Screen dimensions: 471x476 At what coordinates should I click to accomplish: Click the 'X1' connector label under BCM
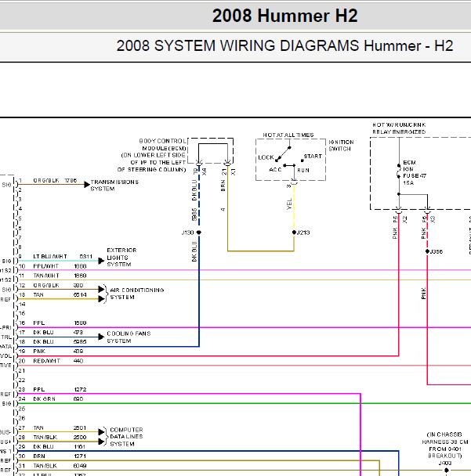coord(233,171)
